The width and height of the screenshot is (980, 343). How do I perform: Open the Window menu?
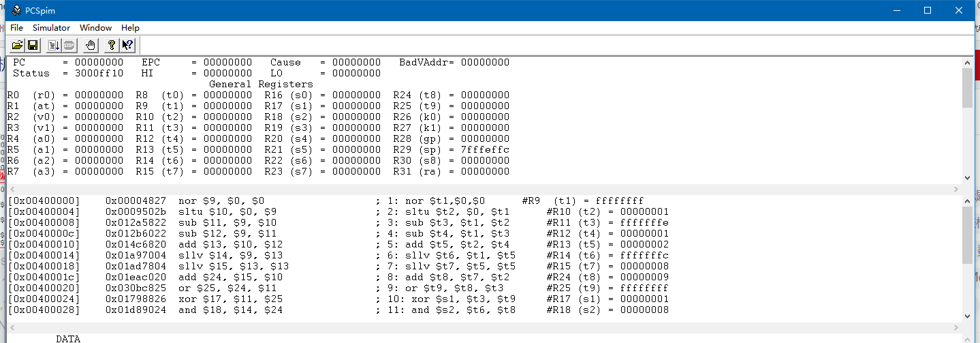point(95,28)
